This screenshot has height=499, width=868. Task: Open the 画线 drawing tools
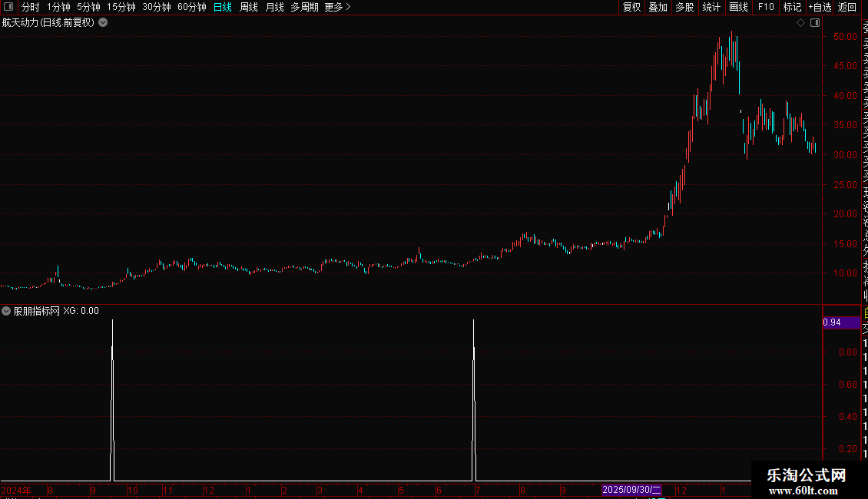pos(738,7)
